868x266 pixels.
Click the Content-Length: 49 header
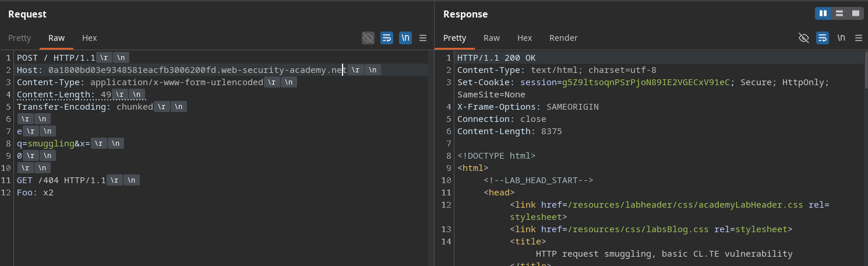point(81,94)
